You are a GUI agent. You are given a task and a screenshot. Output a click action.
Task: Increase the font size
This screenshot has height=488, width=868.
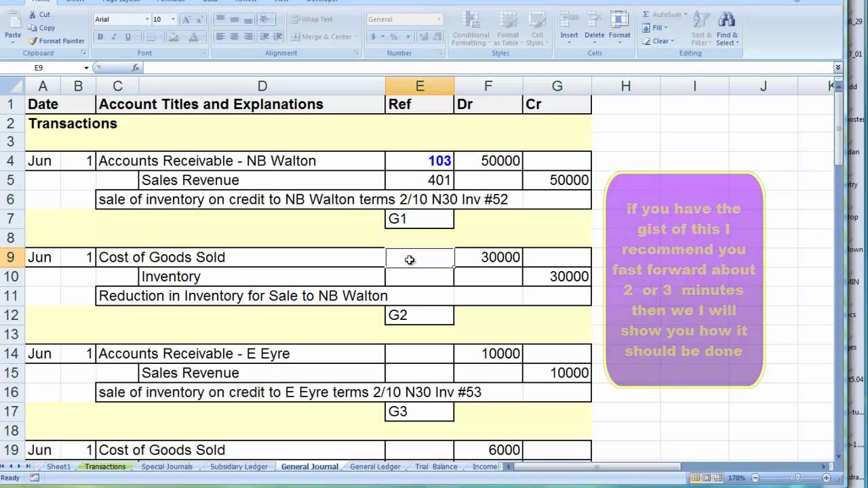pos(186,20)
